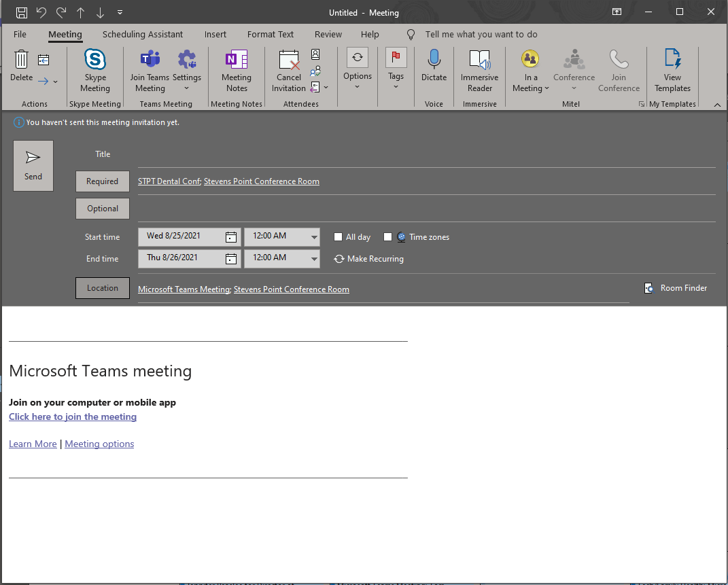This screenshot has height=585, width=728.
Task: Open the Room Finder
Action: pyautogui.click(x=676, y=288)
